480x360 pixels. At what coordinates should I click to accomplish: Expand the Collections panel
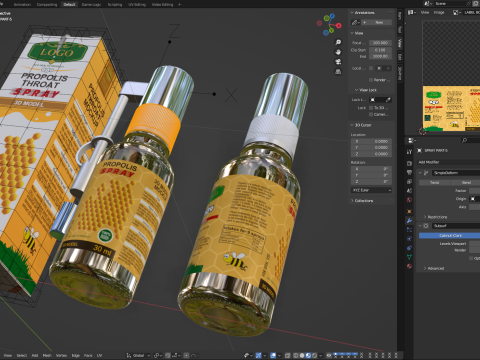coord(352,201)
